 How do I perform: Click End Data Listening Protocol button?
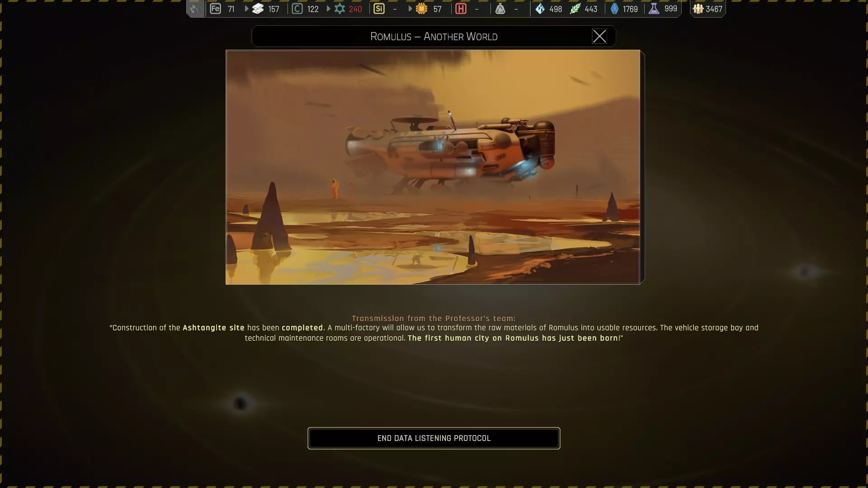tap(434, 438)
